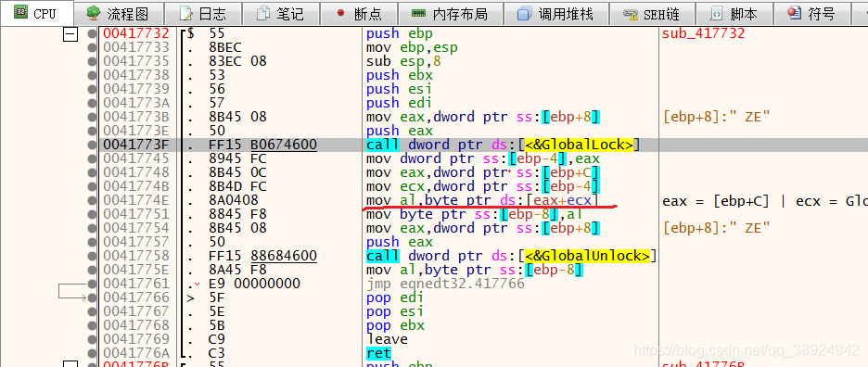Click the CPU tab chip icon
868x367 pixels.
coord(20,12)
